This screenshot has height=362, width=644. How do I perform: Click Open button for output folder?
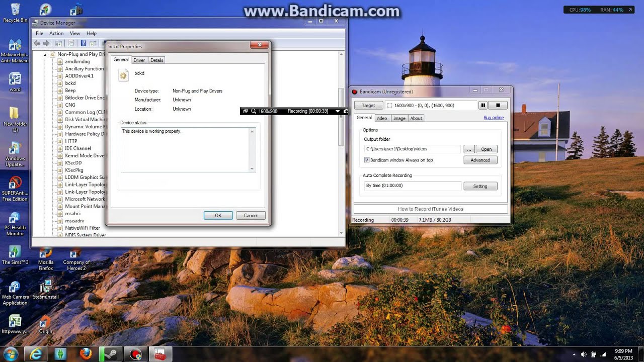pyautogui.click(x=486, y=149)
